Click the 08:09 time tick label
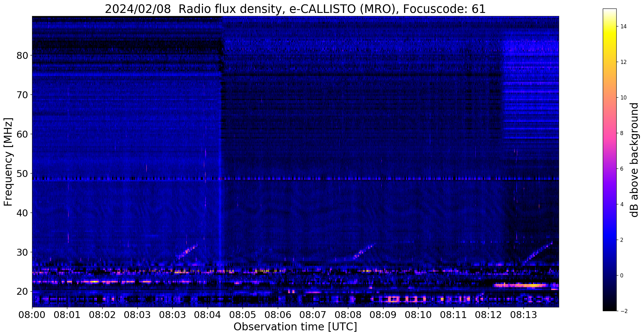 tap(383, 315)
